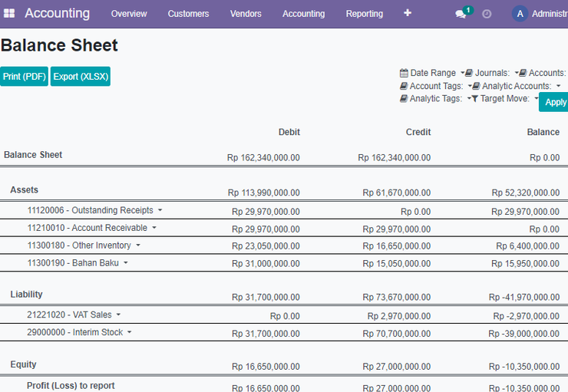Open the Target Move funnel filter
Viewport: 568px width, 392px height.
[474, 98]
